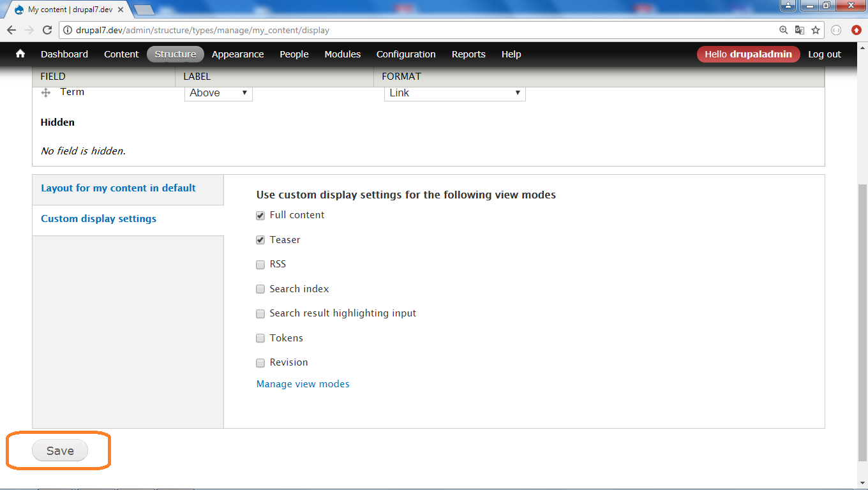Switch to Layout for my content in default
Image resolution: width=868 pixels, height=490 pixels.
[118, 188]
